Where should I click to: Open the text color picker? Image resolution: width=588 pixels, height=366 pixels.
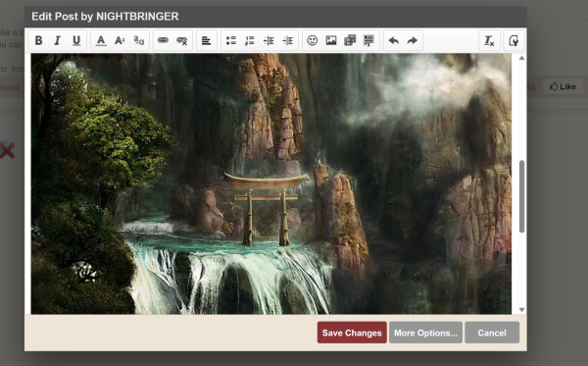tap(101, 40)
